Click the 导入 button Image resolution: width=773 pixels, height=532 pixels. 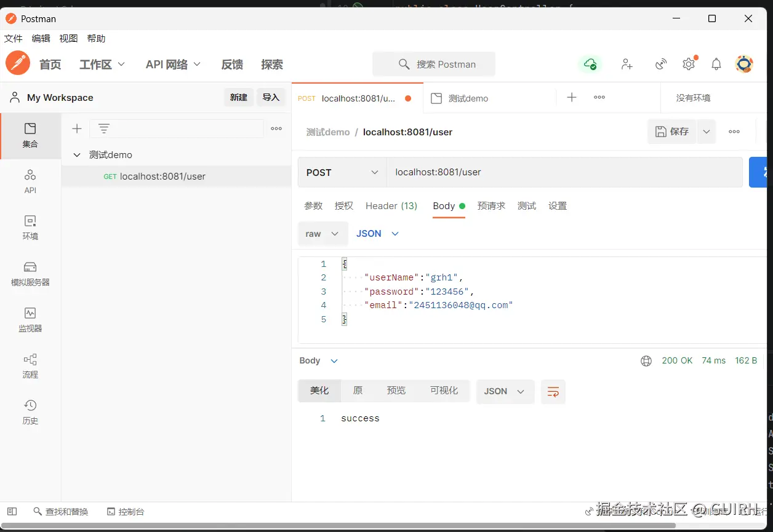[271, 97]
